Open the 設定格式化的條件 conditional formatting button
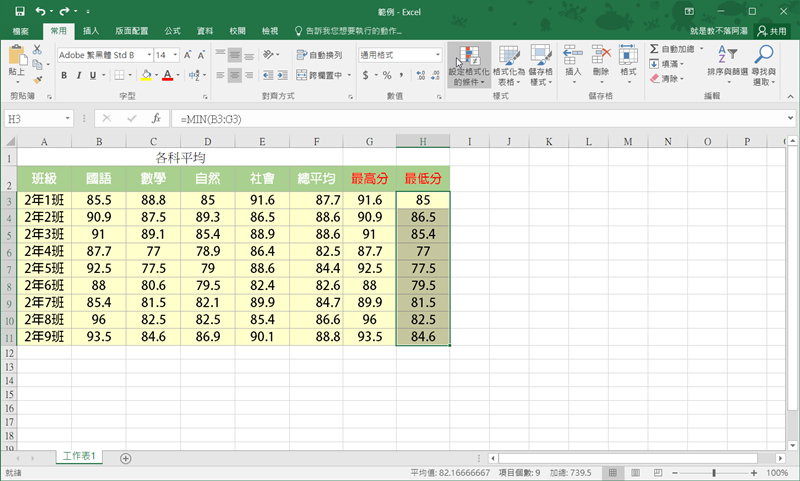800x481 pixels. coord(469,65)
